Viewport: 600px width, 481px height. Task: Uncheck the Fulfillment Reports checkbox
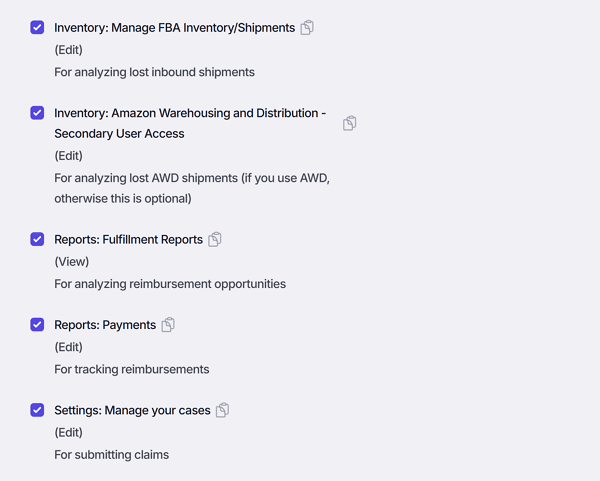37,239
